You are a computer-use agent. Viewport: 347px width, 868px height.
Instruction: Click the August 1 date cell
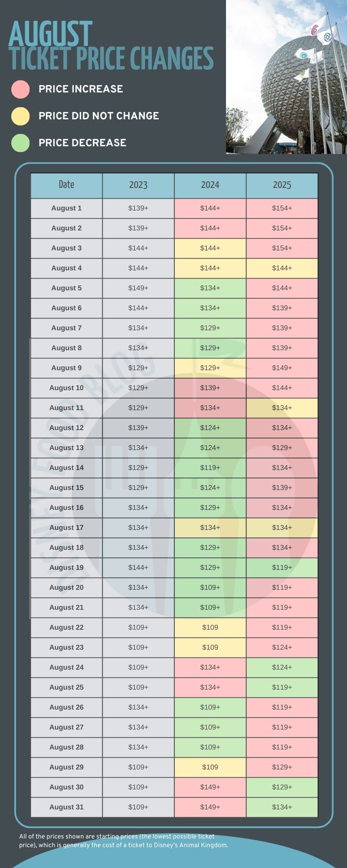[66, 208]
